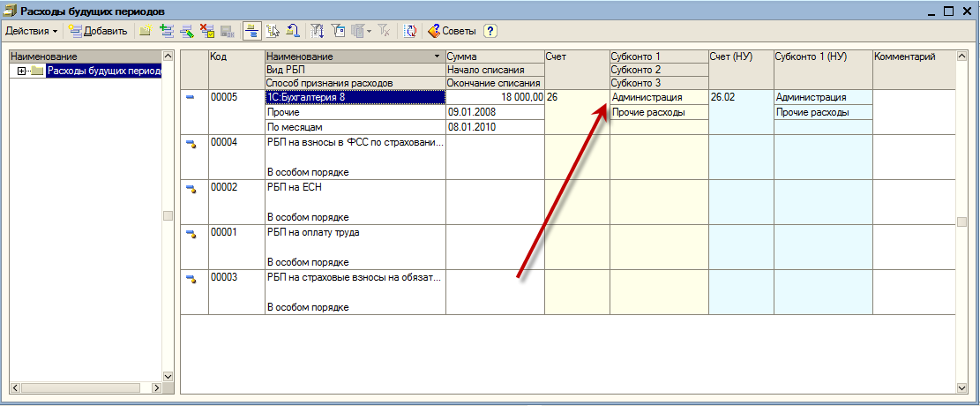
Task: Refresh the list with the refresh icon
Action: coord(410,31)
